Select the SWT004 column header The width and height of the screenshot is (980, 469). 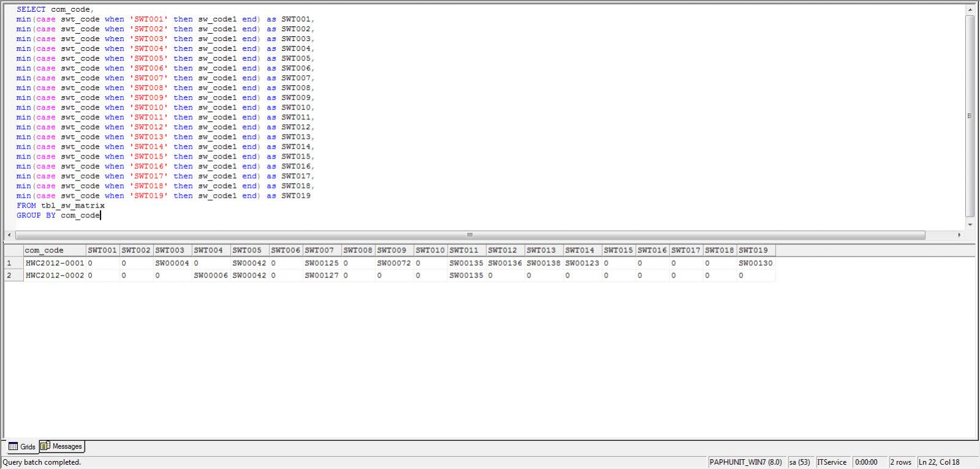pyautogui.click(x=211, y=250)
